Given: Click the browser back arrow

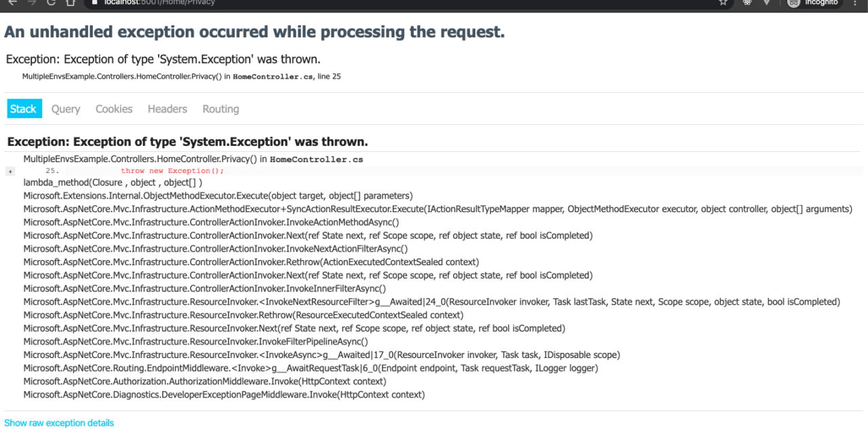Looking at the screenshot, I should point(12,3).
